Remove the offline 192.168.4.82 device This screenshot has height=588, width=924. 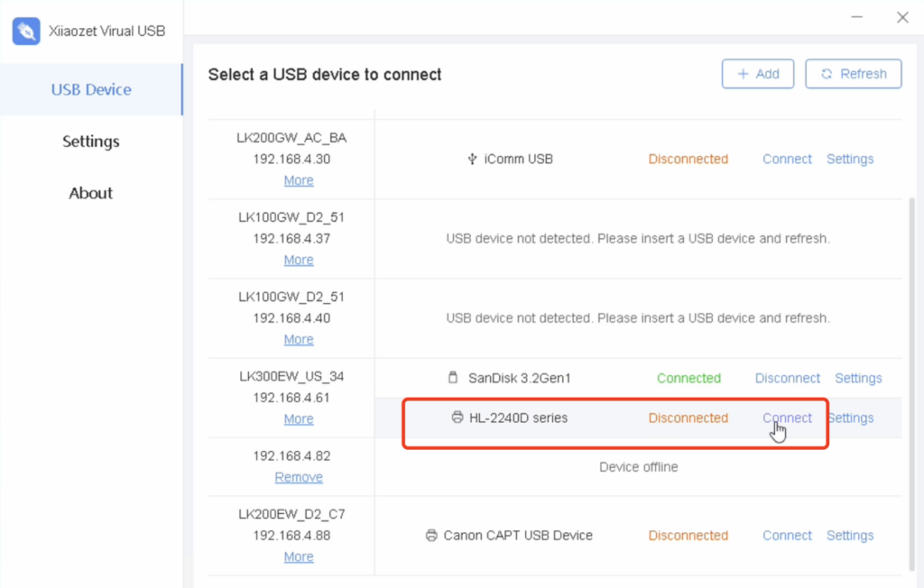299,478
